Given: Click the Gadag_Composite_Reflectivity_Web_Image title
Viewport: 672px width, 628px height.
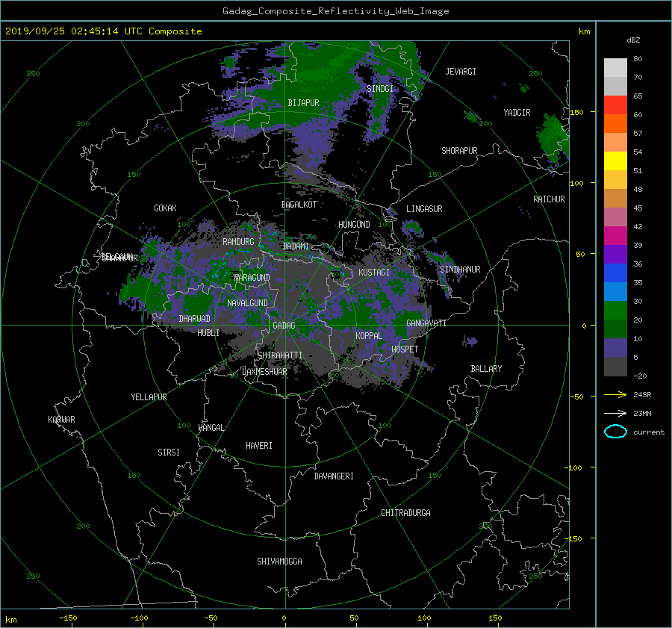Looking at the screenshot, I should coord(335,11).
